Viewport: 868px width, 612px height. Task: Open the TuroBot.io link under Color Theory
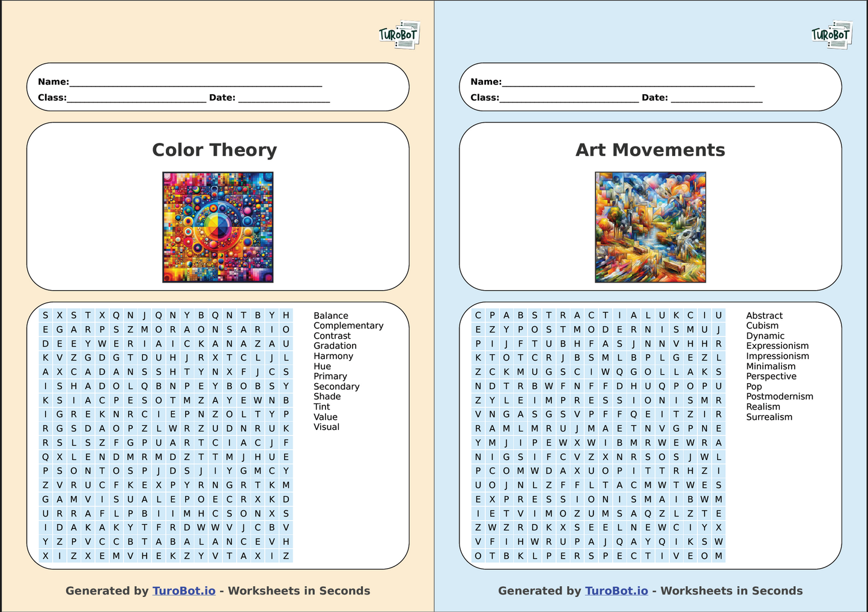(184, 591)
